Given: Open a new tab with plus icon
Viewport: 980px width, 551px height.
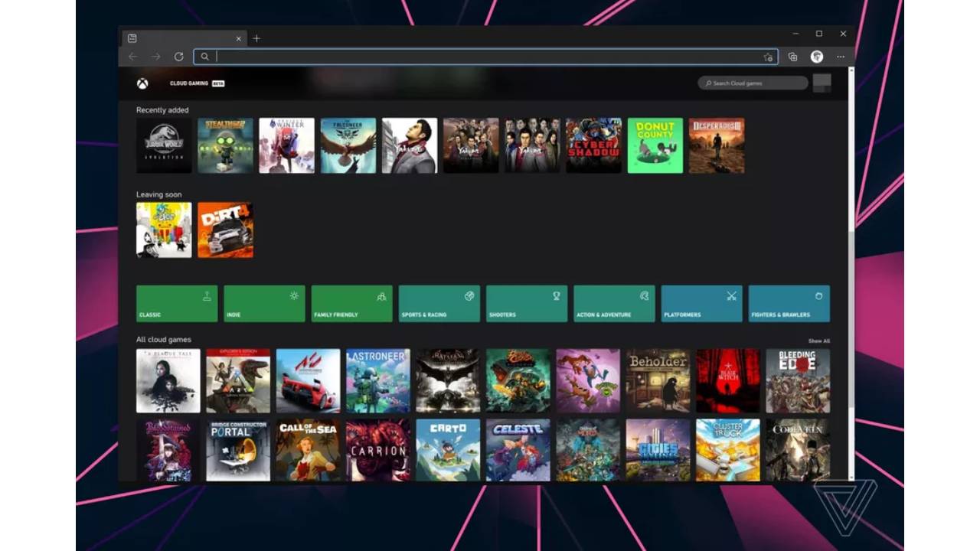Looking at the screenshot, I should click(256, 38).
